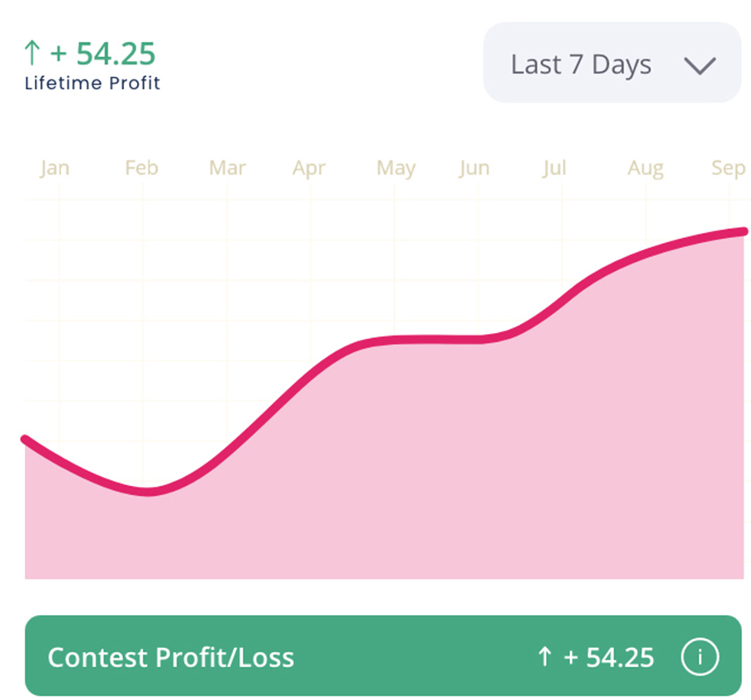Select the Sep label on chart axis
This screenshot has height=700, width=751.
728,169
